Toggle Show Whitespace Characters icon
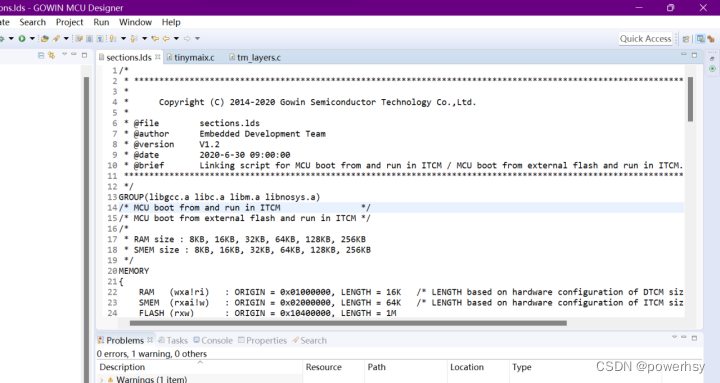 point(100,39)
